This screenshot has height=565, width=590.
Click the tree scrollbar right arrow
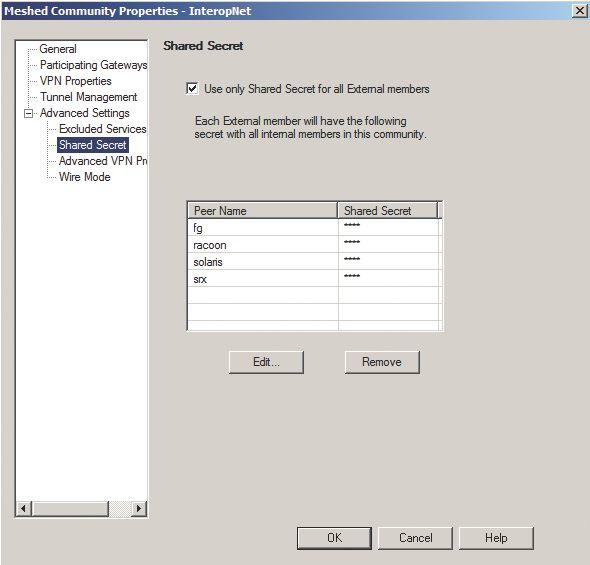click(139, 509)
